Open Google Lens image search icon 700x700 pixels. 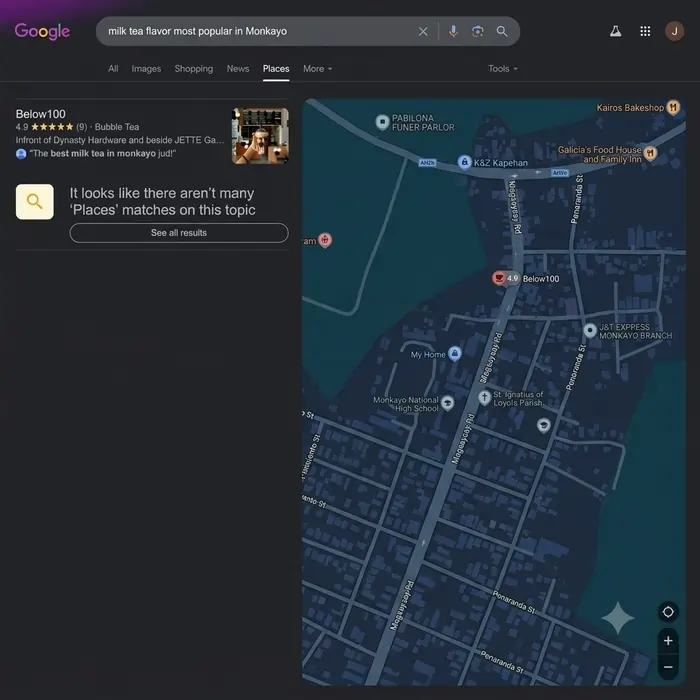478,31
